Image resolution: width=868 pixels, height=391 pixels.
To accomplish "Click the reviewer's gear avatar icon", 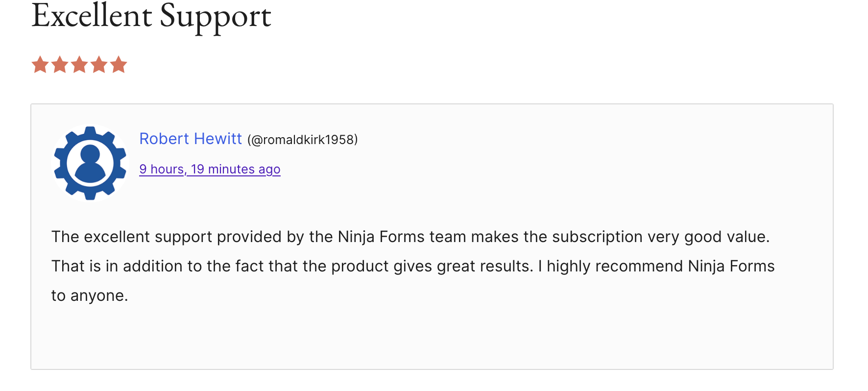I will [90, 163].
